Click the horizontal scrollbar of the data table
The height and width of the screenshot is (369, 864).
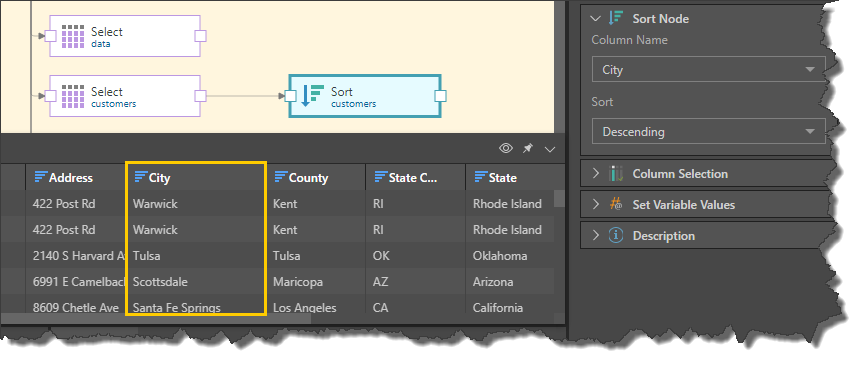click(x=156, y=318)
